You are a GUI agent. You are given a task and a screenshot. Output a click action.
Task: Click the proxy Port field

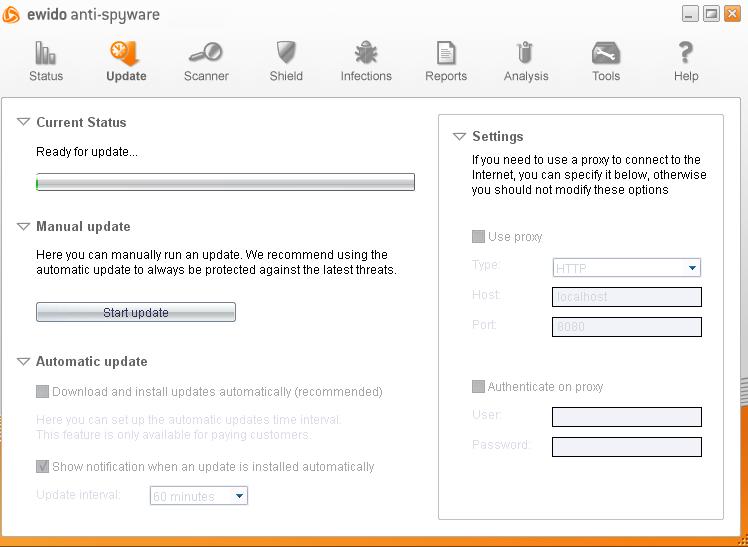click(627, 327)
